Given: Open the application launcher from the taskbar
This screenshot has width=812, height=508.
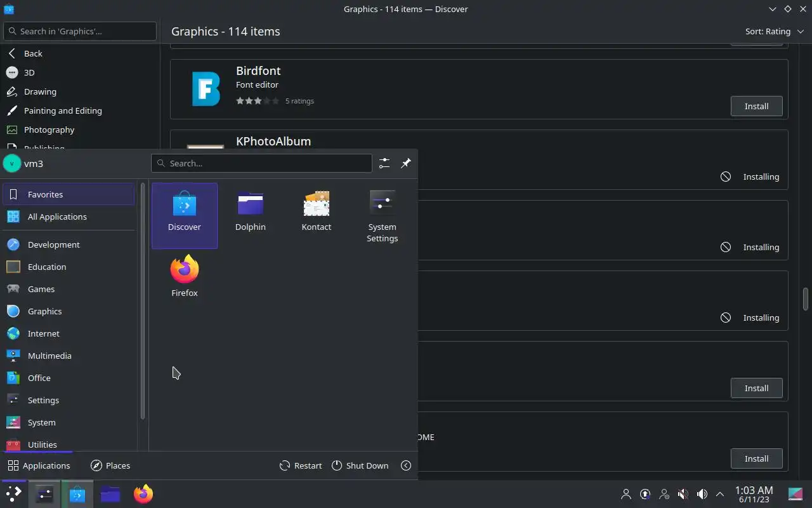Looking at the screenshot, I should (13, 493).
